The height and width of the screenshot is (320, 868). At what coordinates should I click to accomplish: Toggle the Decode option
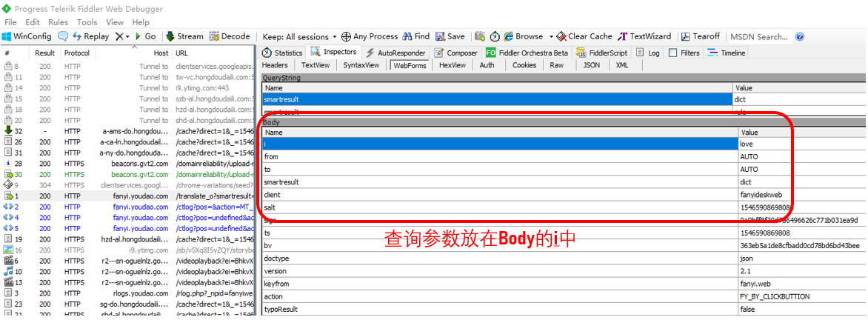(x=230, y=36)
